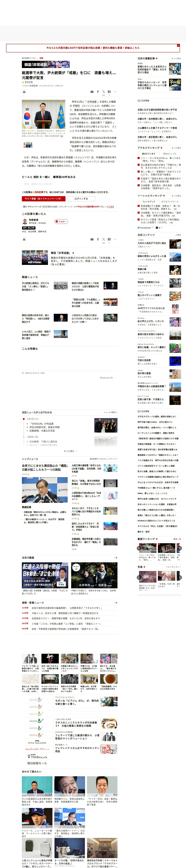Open 朝日新聞モール logo link
Screen dimensions: 186x868
click(x=37, y=763)
